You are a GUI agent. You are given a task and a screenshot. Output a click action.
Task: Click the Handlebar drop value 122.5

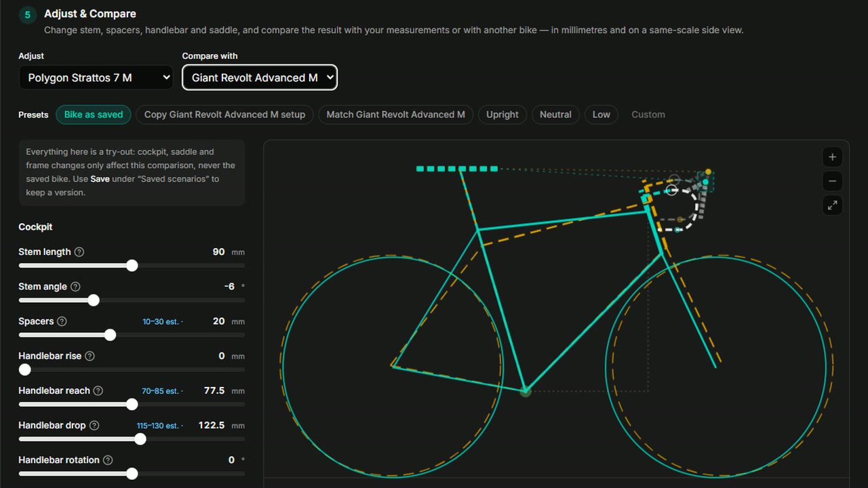pyautogui.click(x=212, y=426)
